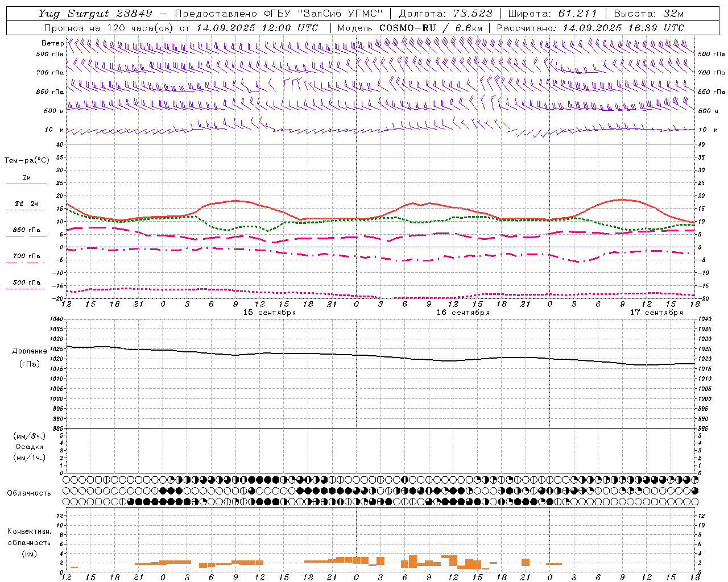Click the dotted line sample under temperature-legend 500 гПа
The image size is (728, 582).
[x=26, y=289]
